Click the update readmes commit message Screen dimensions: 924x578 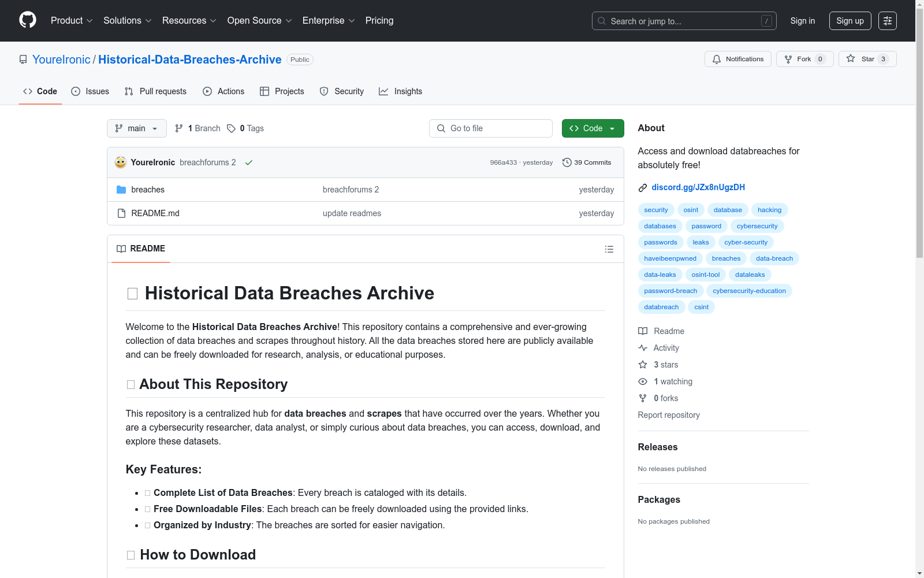click(352, 213)
